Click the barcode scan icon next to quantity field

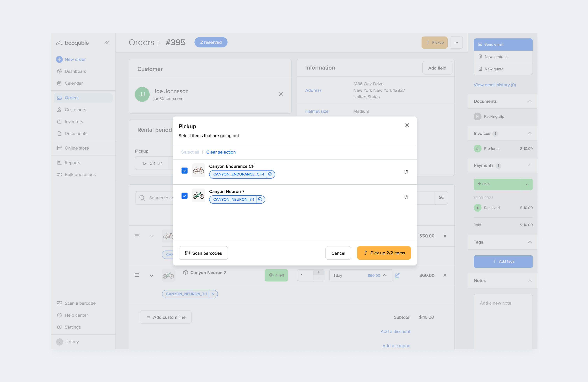click(x=442, y=198)
